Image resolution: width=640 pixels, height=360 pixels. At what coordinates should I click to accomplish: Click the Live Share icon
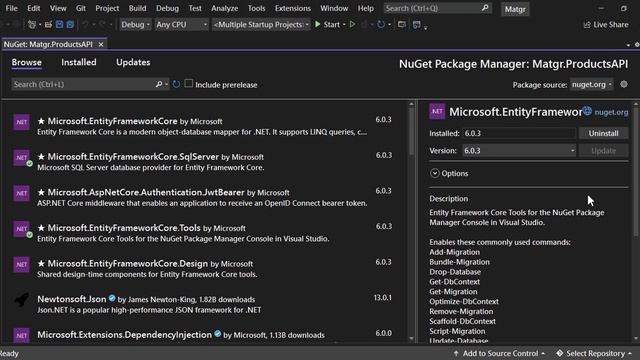[587, 25]
